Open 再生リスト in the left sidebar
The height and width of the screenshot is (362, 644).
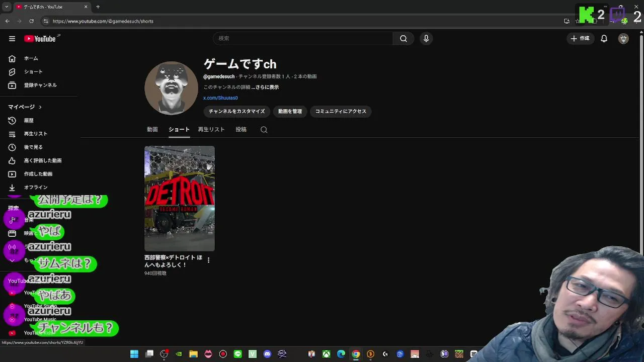36,134
